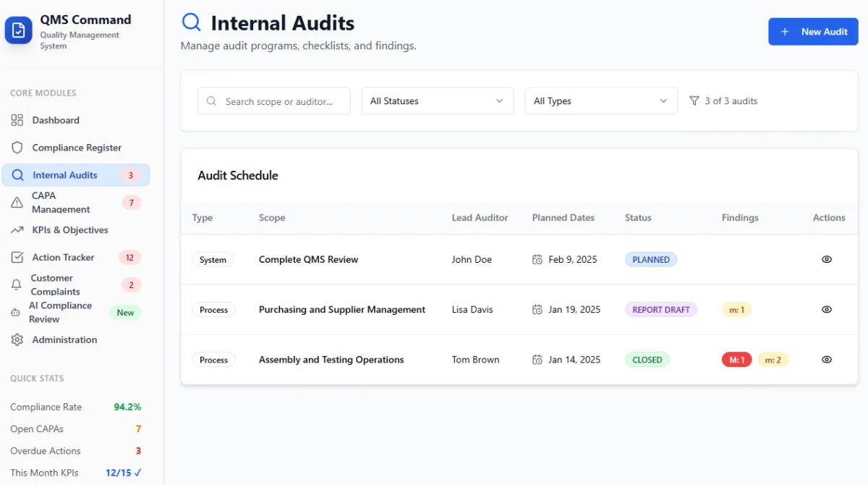Click the Compliance Register shield icon
Viewport: 868px width, 485px height.
click(17, 148)
